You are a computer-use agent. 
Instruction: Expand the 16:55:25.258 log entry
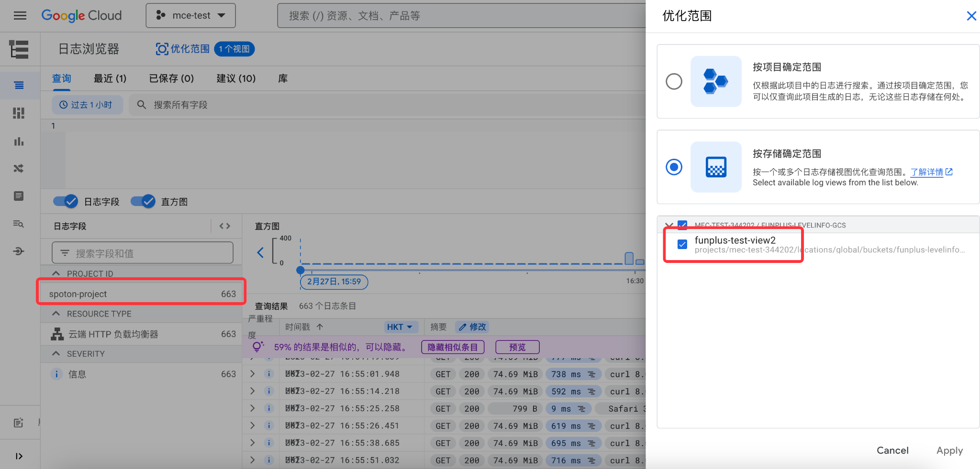252,408
